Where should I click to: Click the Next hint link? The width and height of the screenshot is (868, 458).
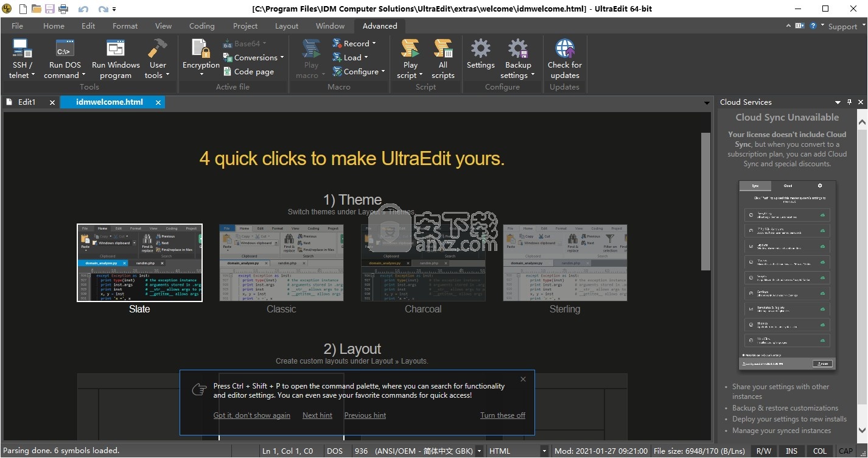317,415
